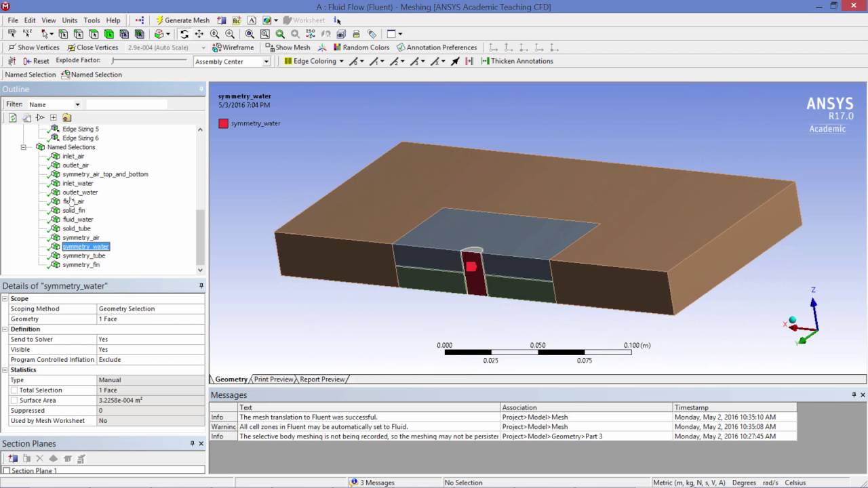Select the Edge selection filter
This screenshot has height=488, width=868.
pyautogui.click(x=78, y=34)
